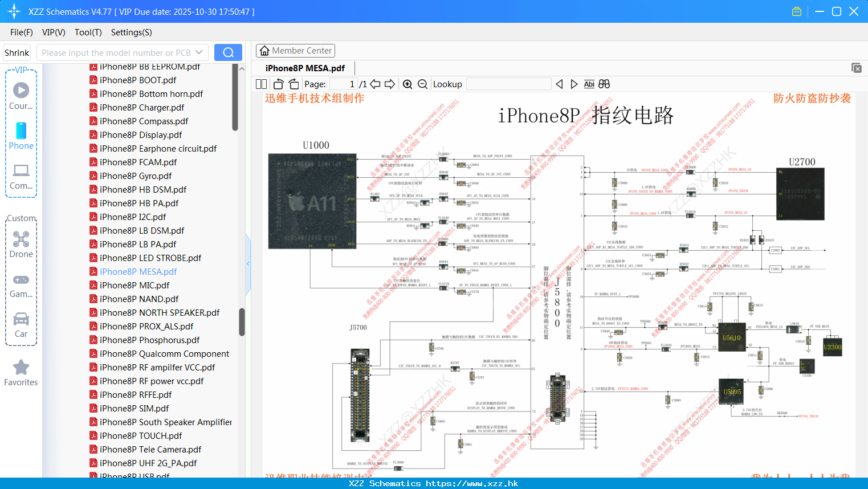The width and height of the screenshot is (868, 489).
Task: Click the restore panel icon at top right
Action: point(857,68)
